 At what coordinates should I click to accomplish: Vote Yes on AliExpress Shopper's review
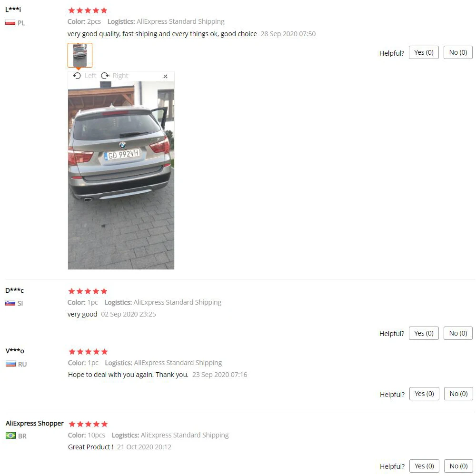coord(424,466)
